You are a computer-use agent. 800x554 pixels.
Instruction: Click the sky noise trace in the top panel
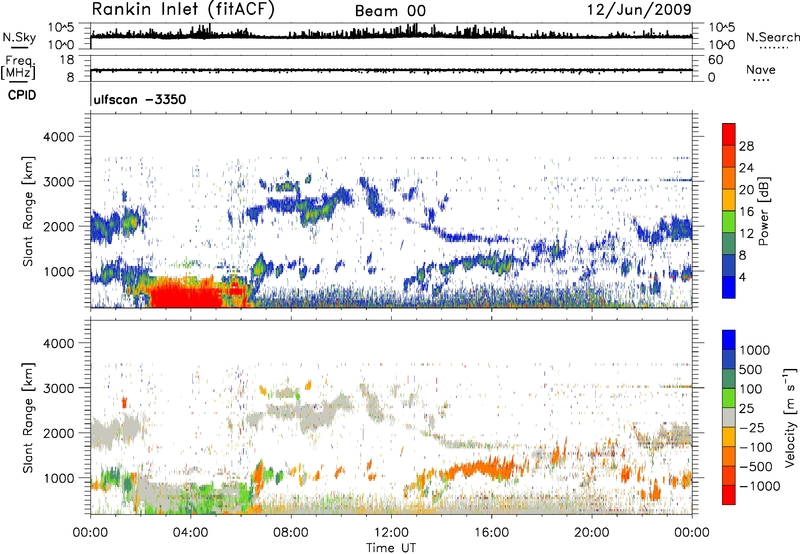click(x=391, y=35)
